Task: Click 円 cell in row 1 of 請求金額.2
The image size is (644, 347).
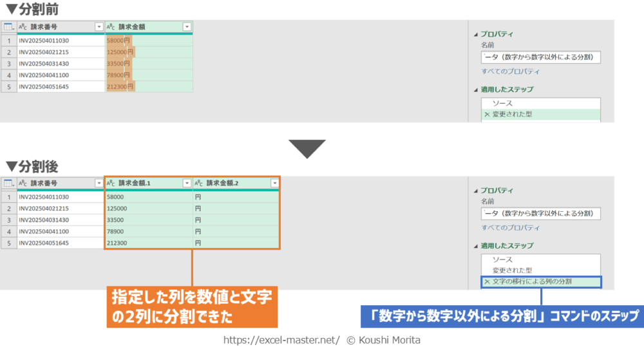Action: (x=236, y=197)
